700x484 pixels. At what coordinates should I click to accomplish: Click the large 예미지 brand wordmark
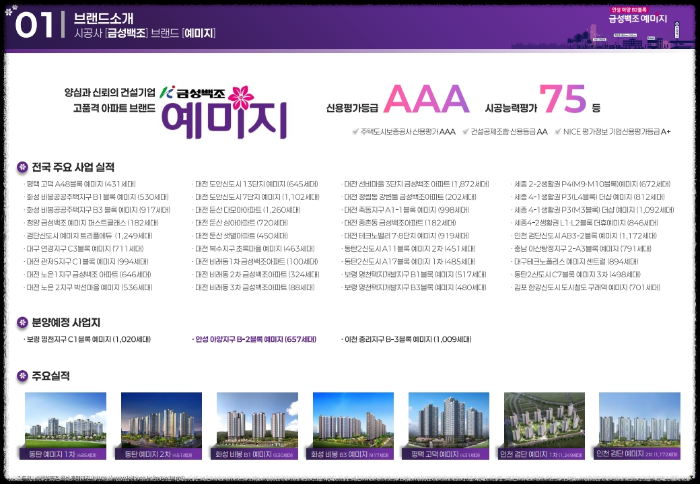click(224, 120)
